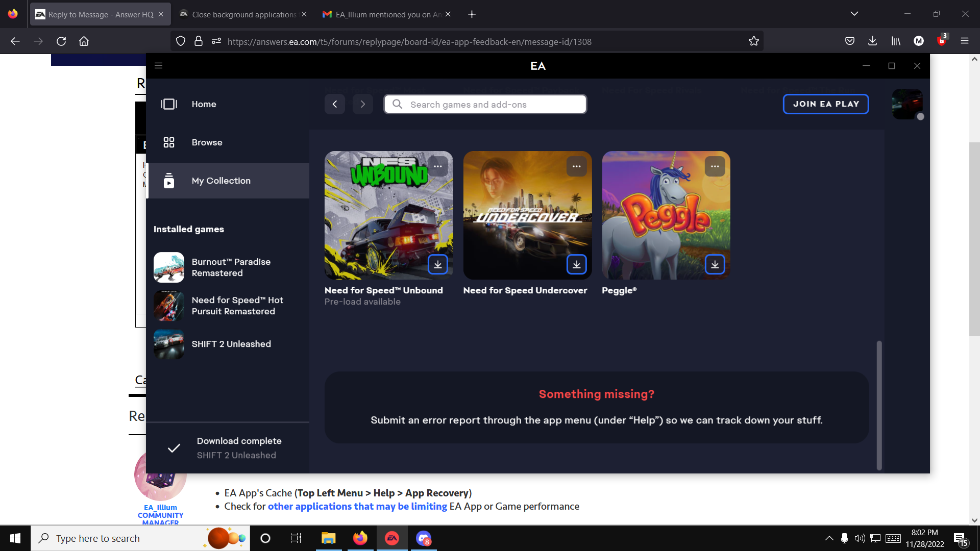980x551 pixels.
Task: Open Windows Start menu
Action: 15,538
